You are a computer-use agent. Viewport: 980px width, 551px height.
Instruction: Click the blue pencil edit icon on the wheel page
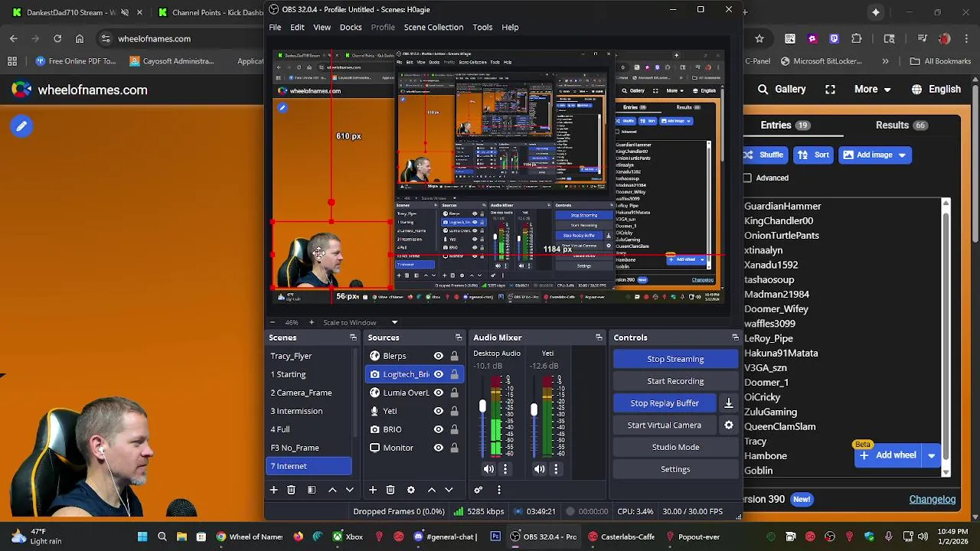click(21, 126)
